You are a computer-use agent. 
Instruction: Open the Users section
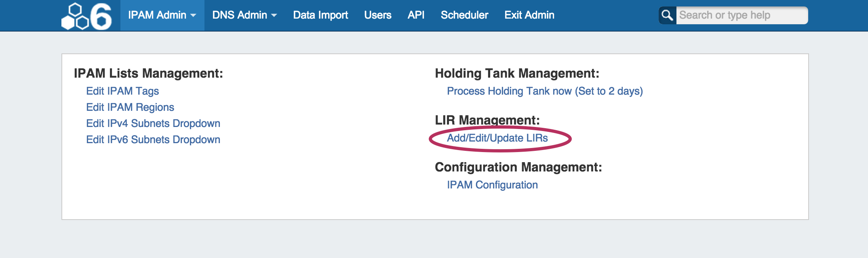(x=377, y=15)
